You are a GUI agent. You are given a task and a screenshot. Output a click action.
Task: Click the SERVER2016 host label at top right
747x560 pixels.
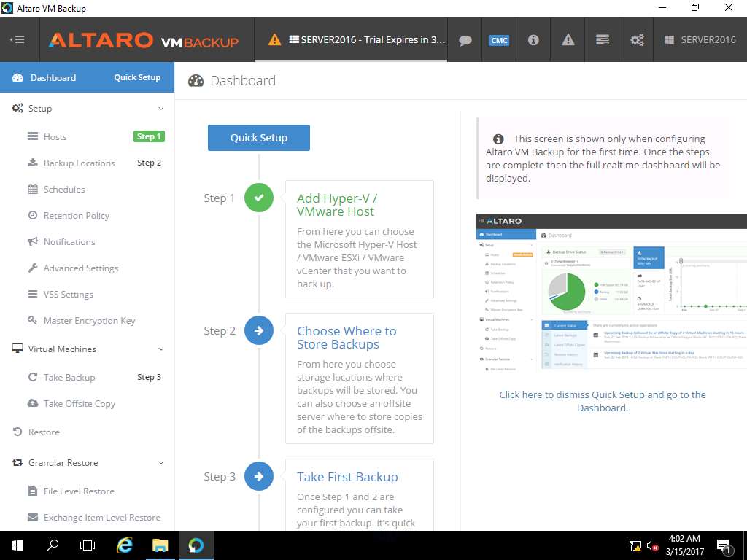[x=700, y=40]
